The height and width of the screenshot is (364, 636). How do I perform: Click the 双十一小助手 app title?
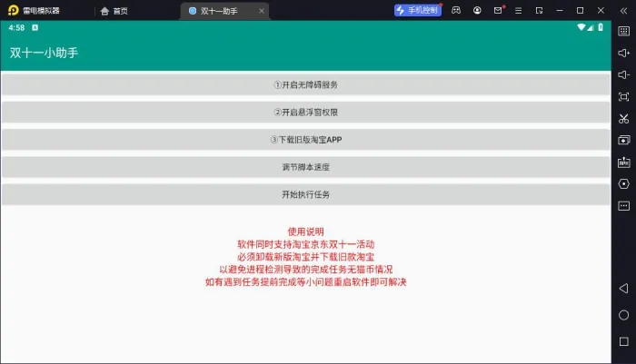[44, 53]
